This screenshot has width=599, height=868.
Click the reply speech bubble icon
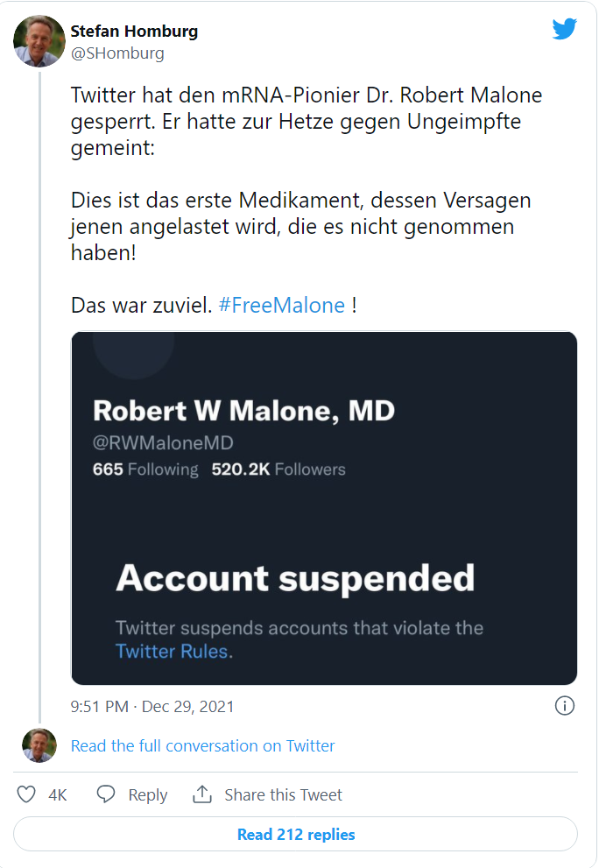click(x=105, y=794)
